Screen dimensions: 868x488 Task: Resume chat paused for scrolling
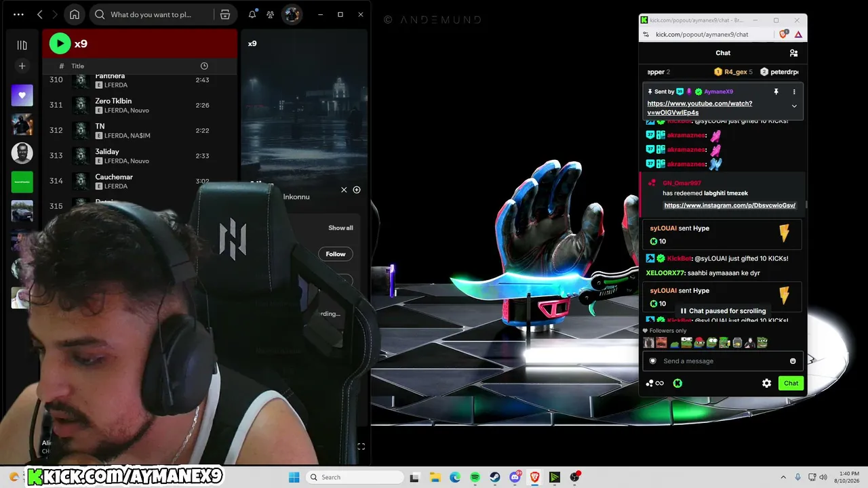(x=723, y=311)
